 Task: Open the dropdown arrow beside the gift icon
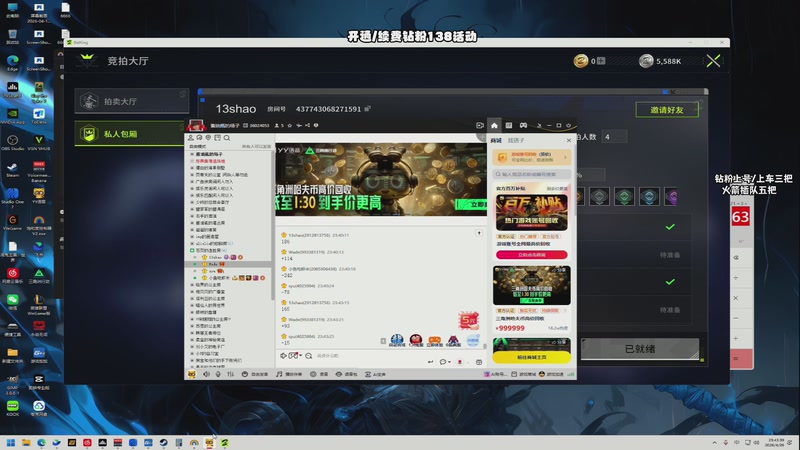pyautogui.click(x=467, y=362)
